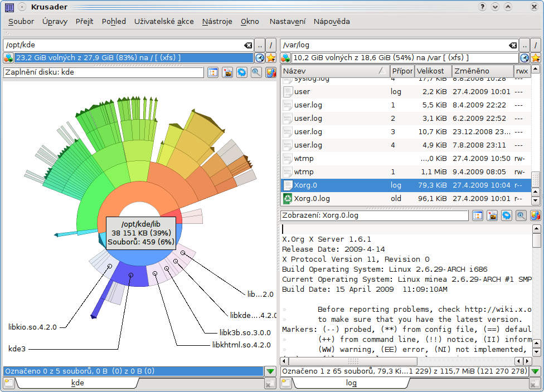Open the tree view in bottom-right popup panel
This screenshot has height=392, width=544.
click(x=478, y=215)
